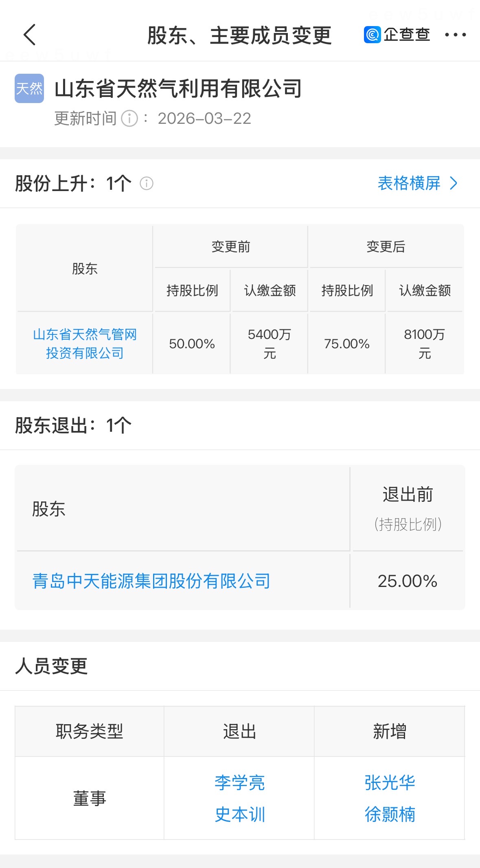
Task: View director 史本训 profile
Action: coord(239,814)
